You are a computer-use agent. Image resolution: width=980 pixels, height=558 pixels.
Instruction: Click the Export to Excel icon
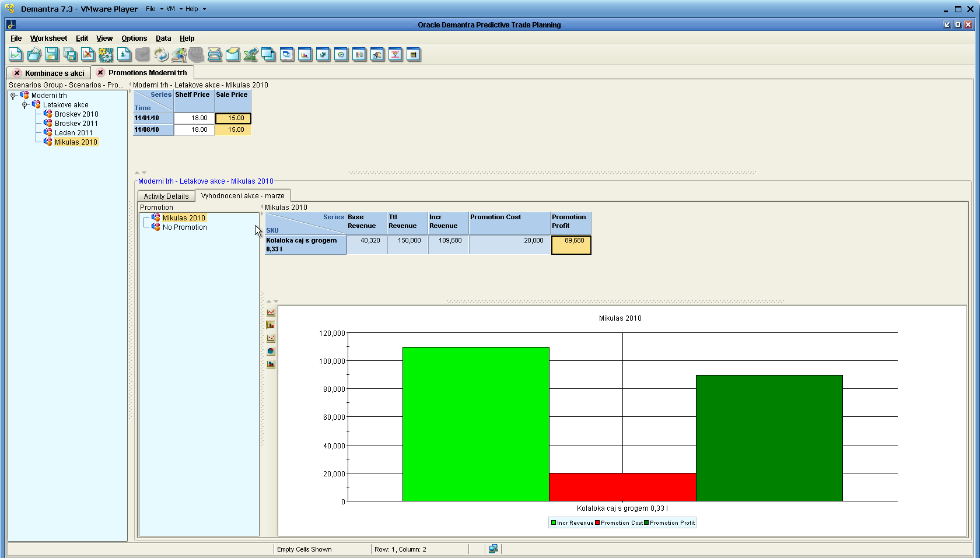pos(251,55)
